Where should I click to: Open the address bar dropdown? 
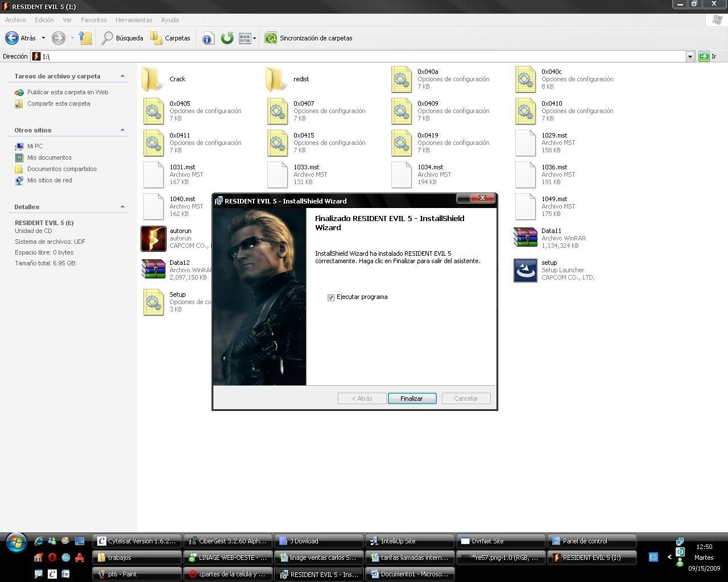click(x=690, y=56)
